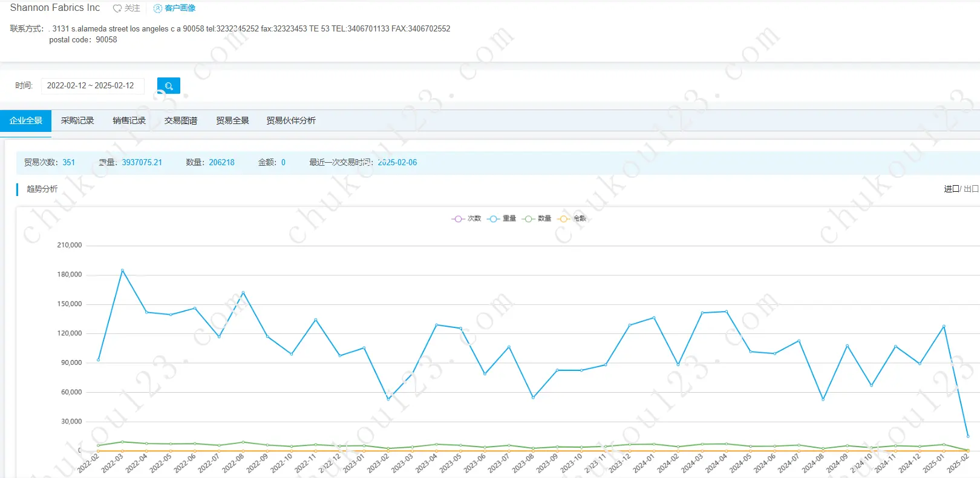Switch to the 销售记录 tab
980x478 pixels.
(x=129, y=121)
